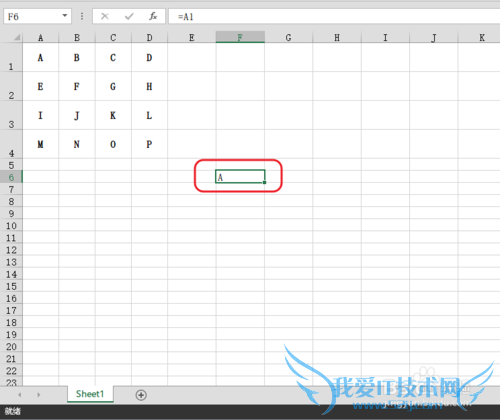Screen dimensions: 500x420
Task: Select column G header
Action: (x=288, y=38)
